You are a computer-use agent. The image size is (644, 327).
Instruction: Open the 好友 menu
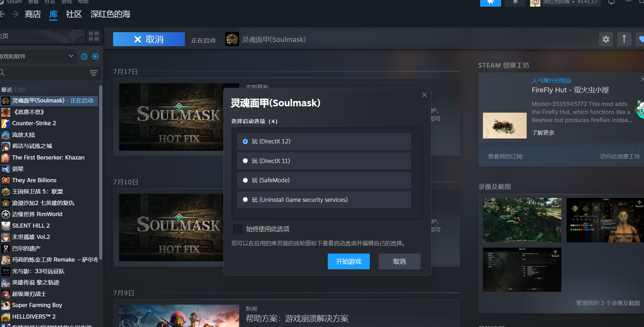50,2
